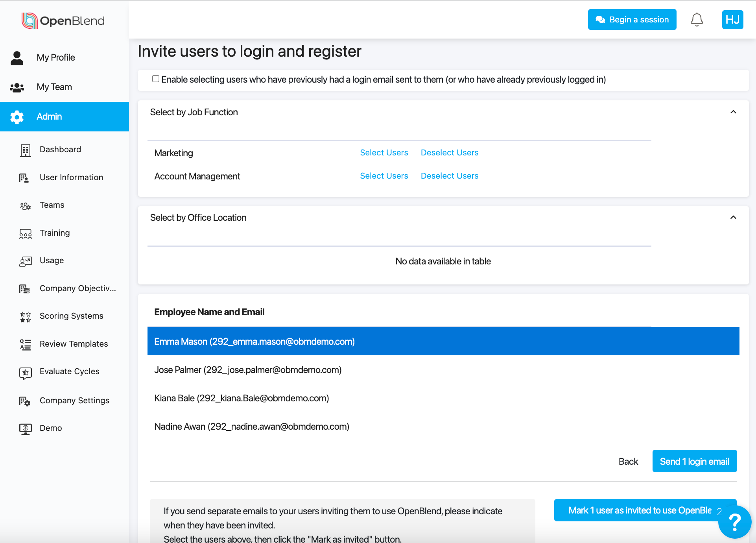The width and height of the screenshot is (756, 543).
Task: Collapse the Select by Job Function section
Action: (733, 112)
